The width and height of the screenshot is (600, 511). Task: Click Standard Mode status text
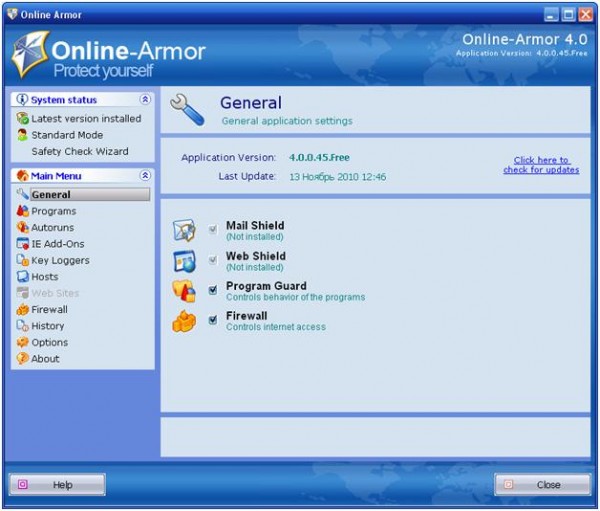pos(67,135)
